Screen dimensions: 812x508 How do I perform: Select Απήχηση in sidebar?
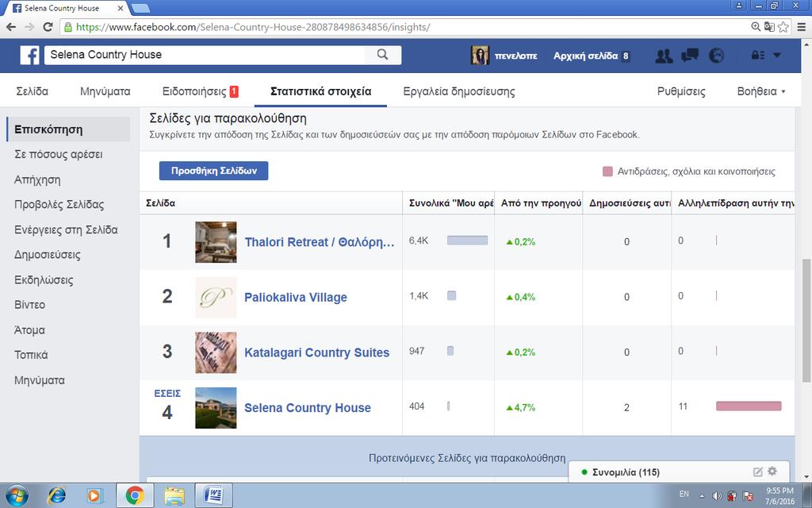(x=37, y=180)
